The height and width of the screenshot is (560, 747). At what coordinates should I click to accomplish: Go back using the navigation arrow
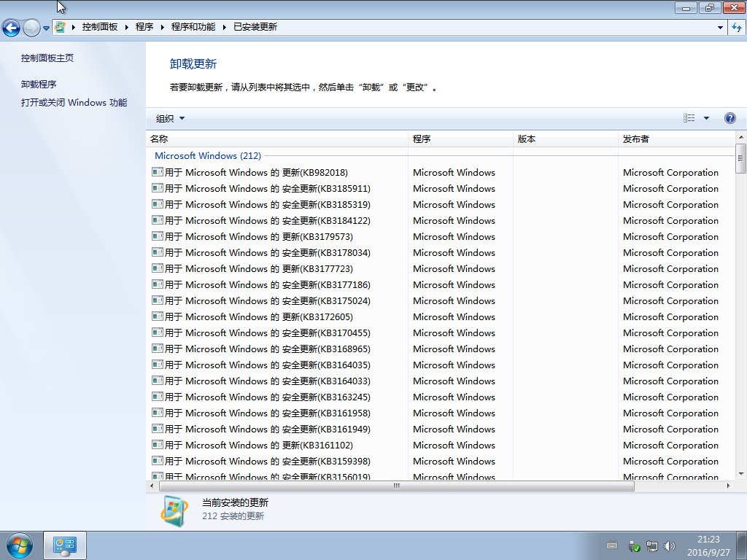point(12,28)
